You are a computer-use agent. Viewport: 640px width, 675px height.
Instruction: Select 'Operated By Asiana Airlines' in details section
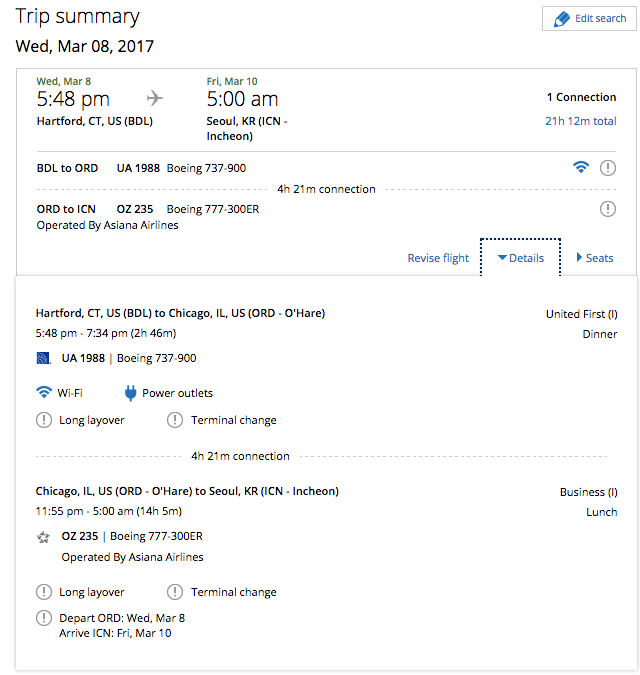coord(132,557)
